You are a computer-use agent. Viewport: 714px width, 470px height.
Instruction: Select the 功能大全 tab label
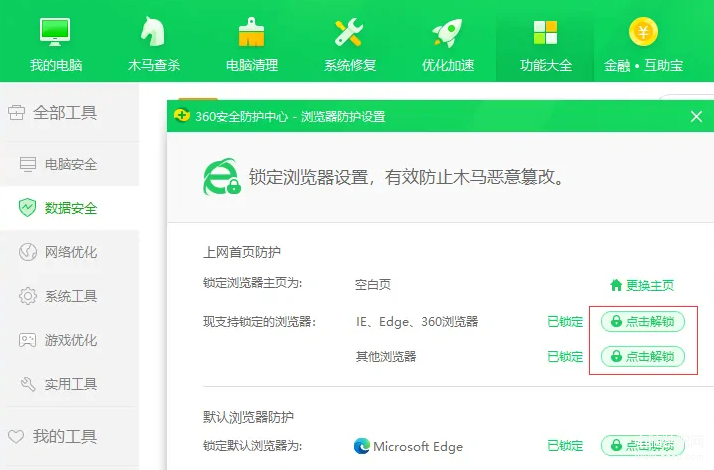tap(546, 66)
